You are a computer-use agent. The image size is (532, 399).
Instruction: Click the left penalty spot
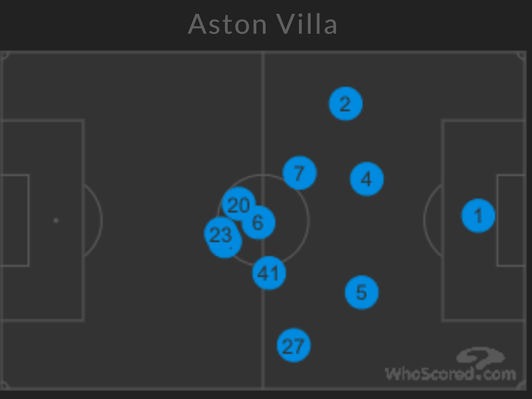[55, 220]
